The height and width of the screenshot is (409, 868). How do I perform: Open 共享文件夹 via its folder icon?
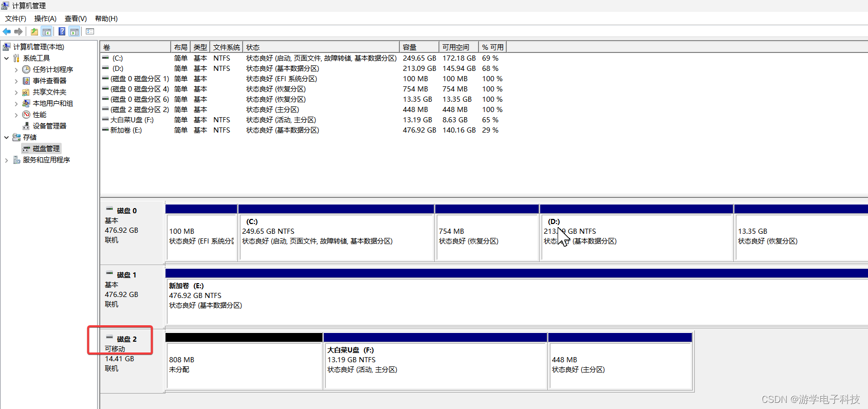tap(26, 92)
